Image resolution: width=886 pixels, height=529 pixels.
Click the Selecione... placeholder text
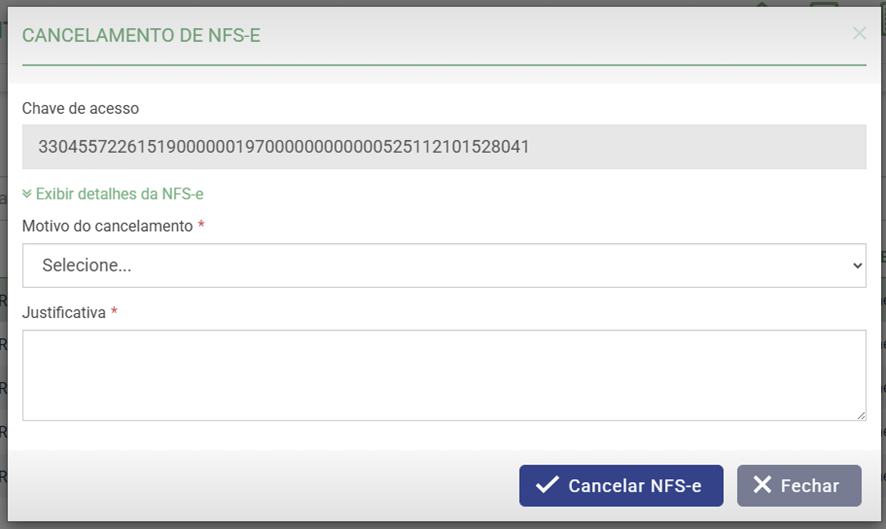tap(87, 266)
